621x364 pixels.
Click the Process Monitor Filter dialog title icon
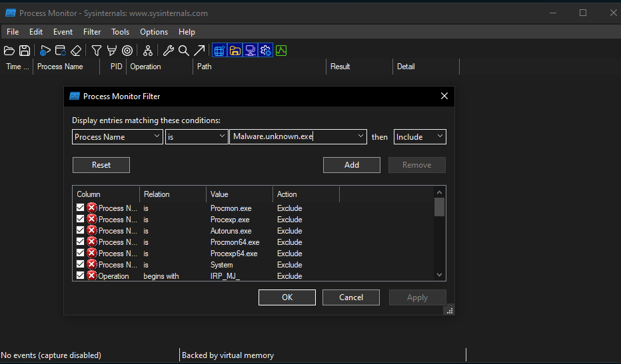coord(75,96)
